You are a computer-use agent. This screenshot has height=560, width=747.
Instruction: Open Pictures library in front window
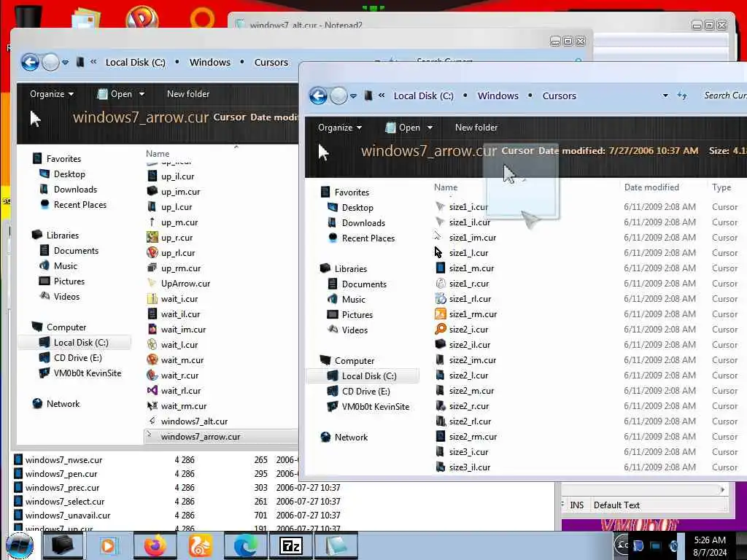click(x=350, y=315)
